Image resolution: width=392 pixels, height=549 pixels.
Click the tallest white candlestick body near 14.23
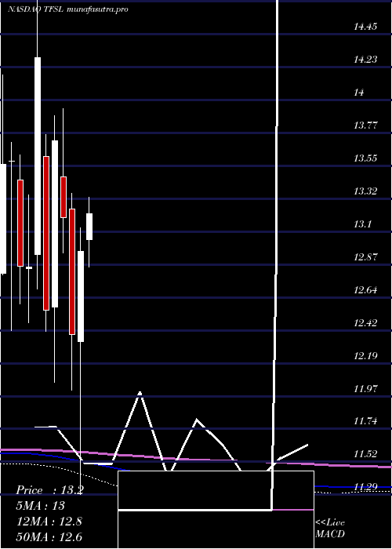click(38, 156)
